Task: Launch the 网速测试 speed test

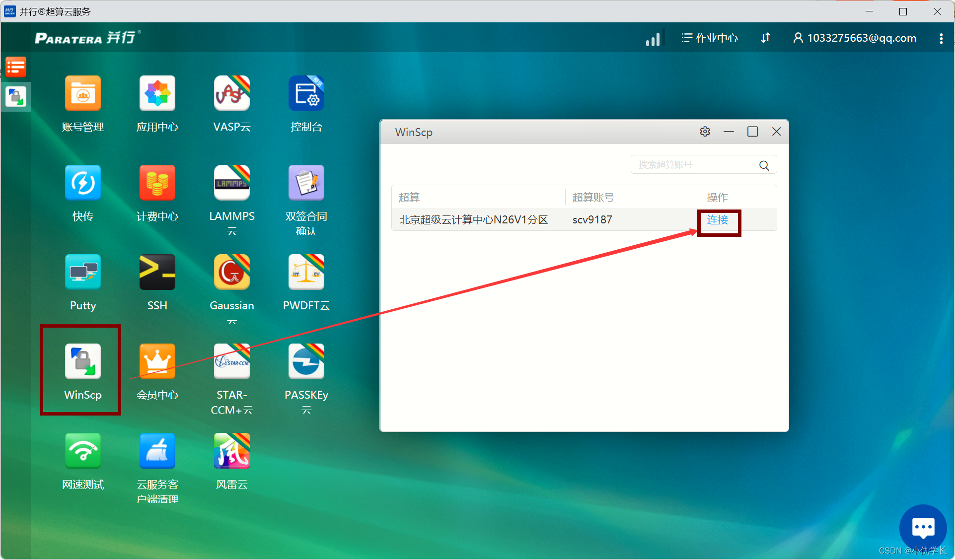Action: tap(82, 451)
